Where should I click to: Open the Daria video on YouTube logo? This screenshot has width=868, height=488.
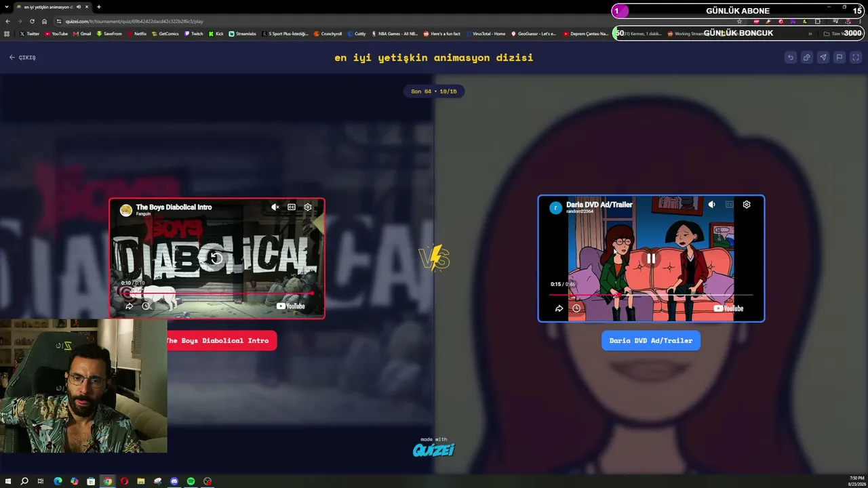729,309
